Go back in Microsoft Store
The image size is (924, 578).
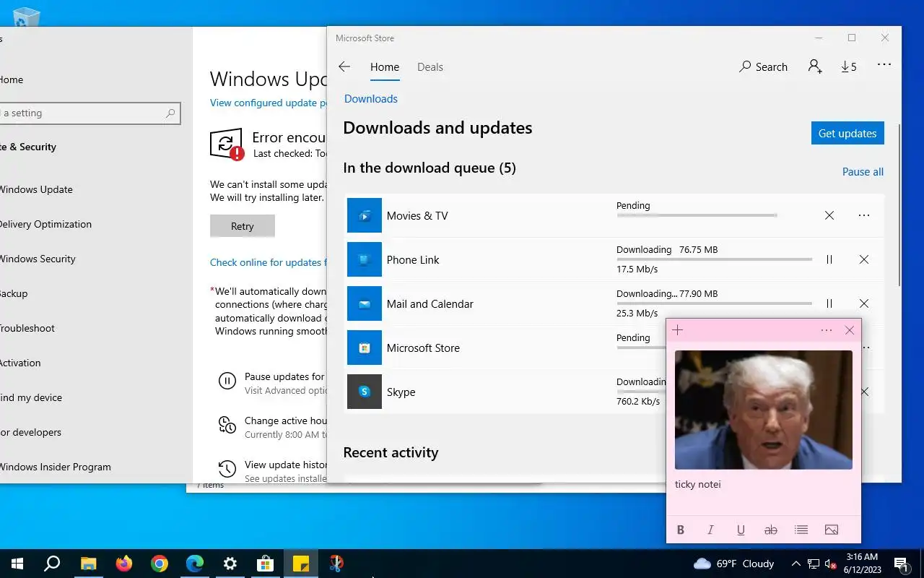click(x=344, y=66)
